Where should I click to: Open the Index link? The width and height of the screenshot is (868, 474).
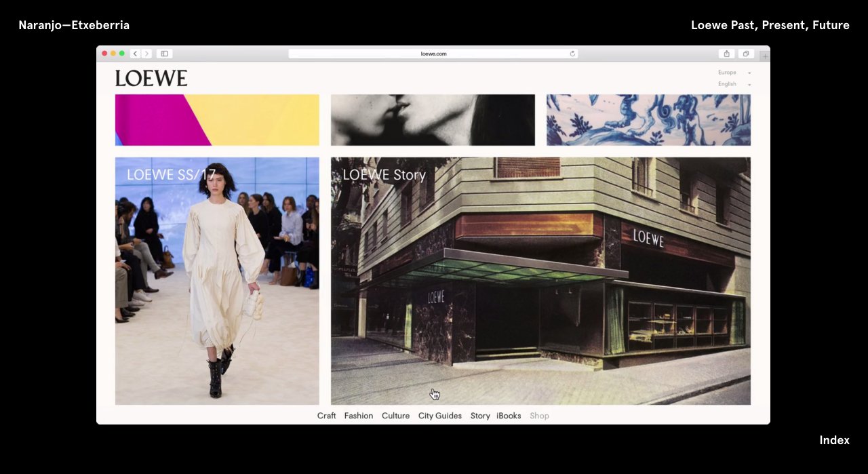coord(834,440)
